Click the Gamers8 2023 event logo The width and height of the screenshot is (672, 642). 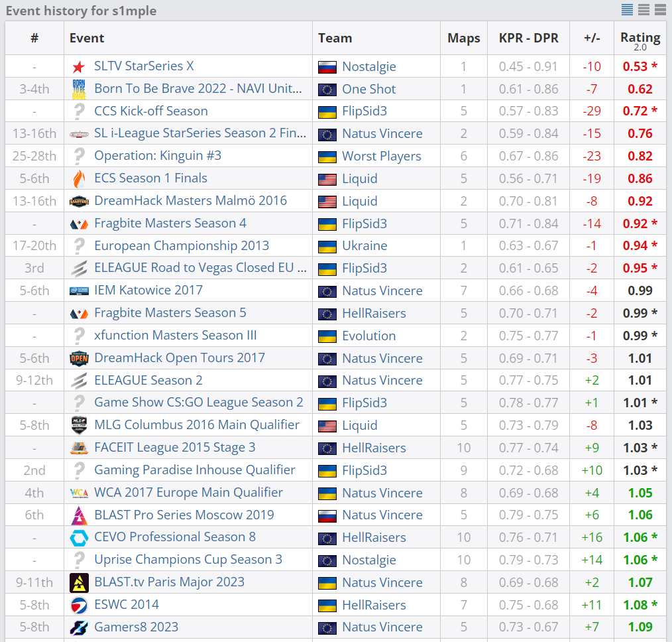click(79, 627)
